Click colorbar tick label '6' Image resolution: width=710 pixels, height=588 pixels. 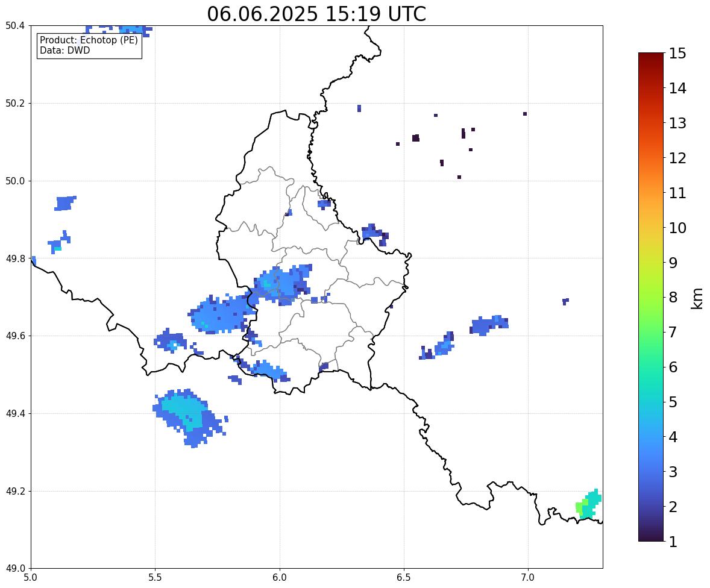[x=673, y=367]
